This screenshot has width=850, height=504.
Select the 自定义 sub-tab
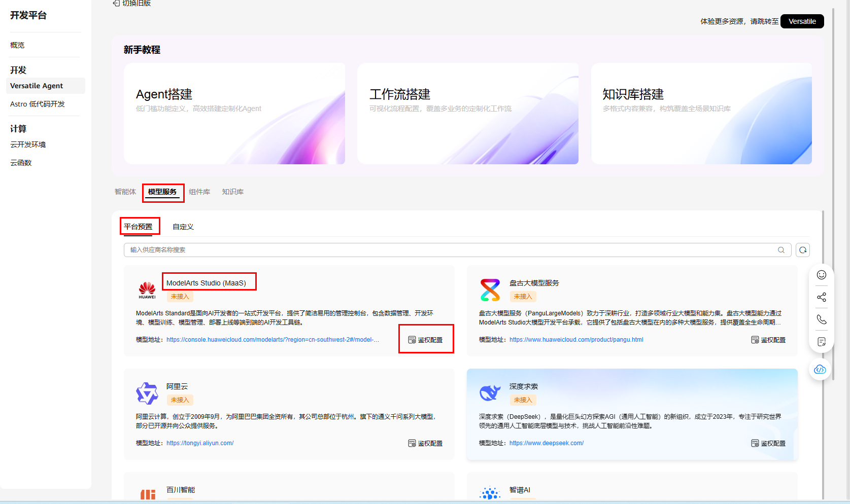pos(183,227)
